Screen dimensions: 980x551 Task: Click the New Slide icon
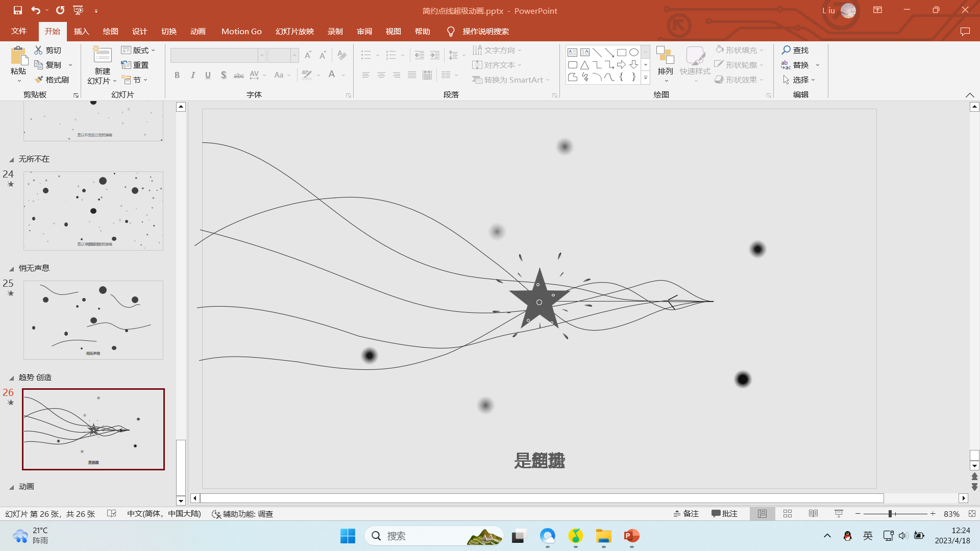[102, 55]
